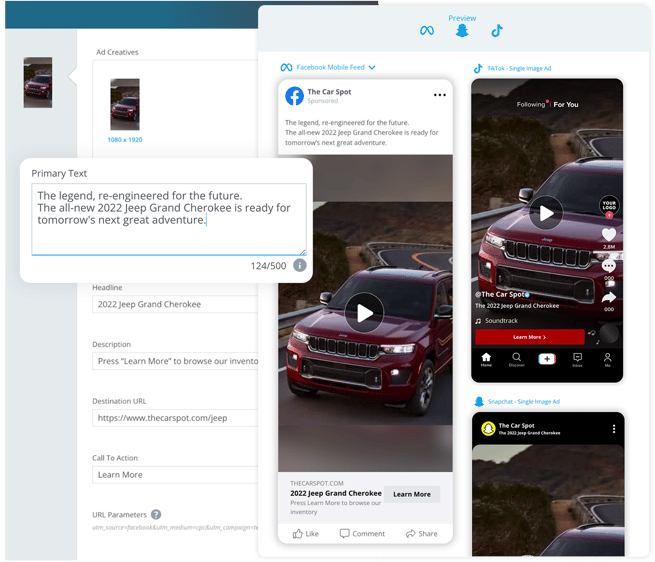
Task: Click the Preview heading label
Action: pyautogui.click(x=462, y=18)
